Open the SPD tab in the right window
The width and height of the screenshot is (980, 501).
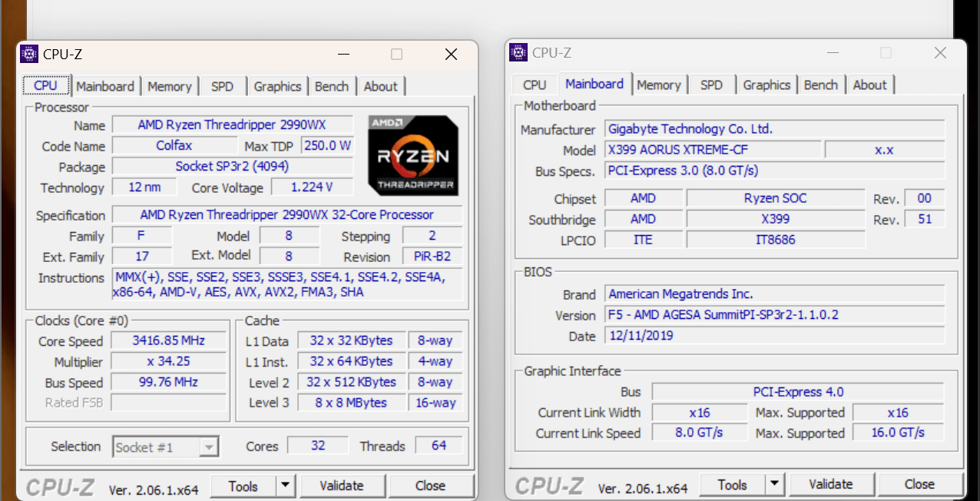[x=712, y=85]
